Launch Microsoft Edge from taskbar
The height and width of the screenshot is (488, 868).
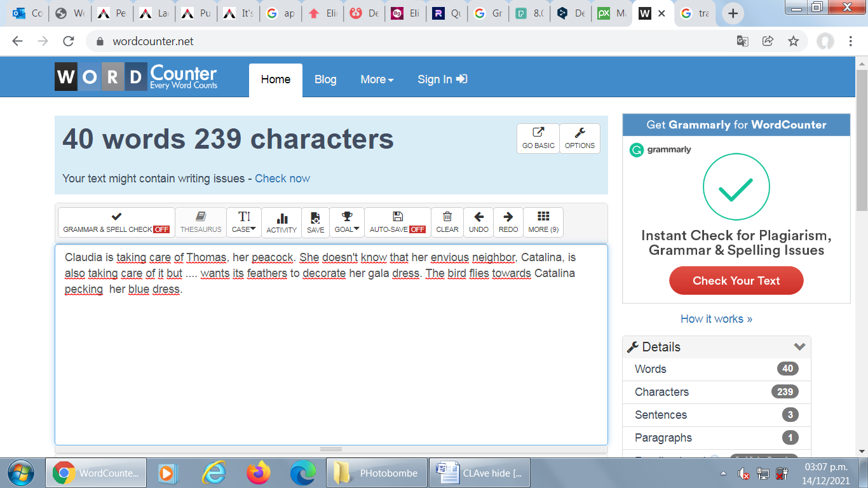pos(303,473)
